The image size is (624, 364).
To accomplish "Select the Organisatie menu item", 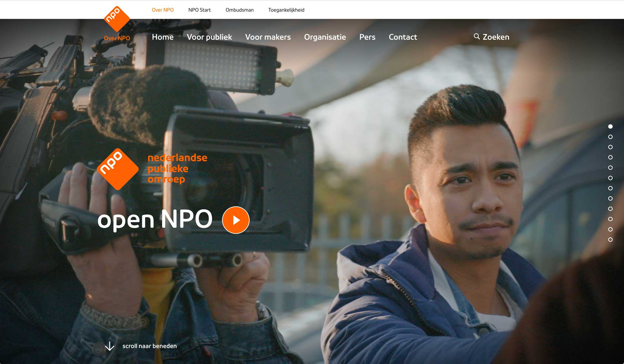I will point(325,37).
